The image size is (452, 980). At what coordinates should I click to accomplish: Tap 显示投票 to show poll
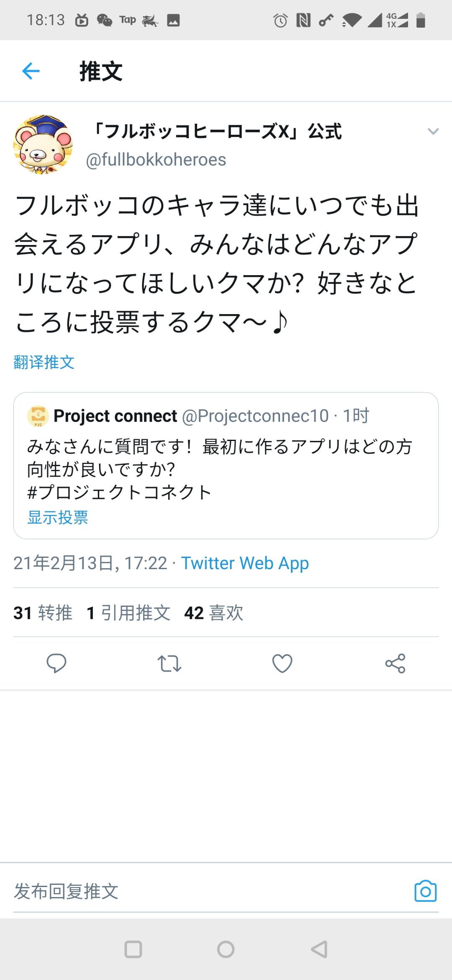(x=58, y=518)
